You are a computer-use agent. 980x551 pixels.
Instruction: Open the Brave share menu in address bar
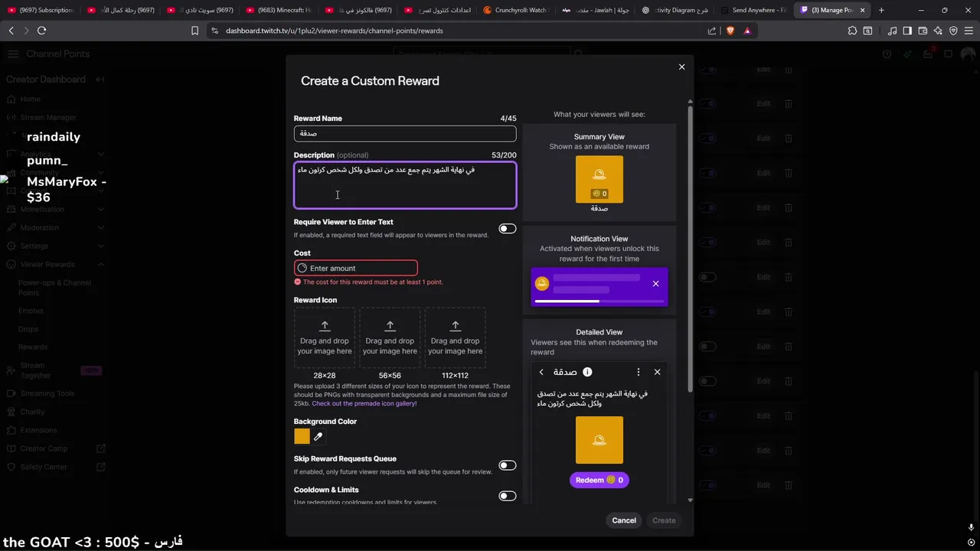point(712,31)
